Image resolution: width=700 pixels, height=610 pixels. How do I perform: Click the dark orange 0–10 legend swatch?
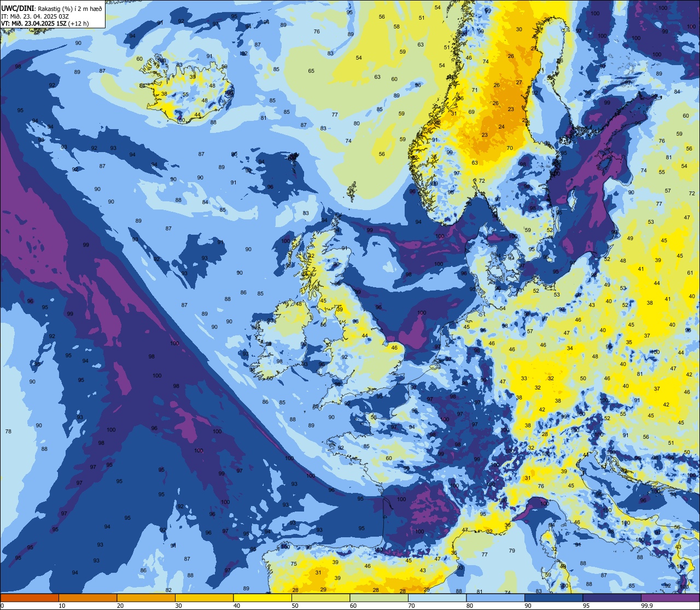click(30, 598)
